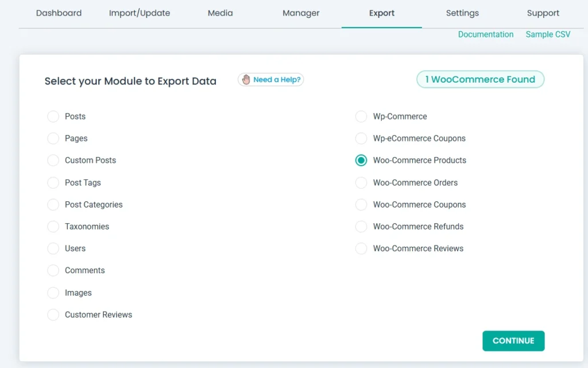This screenshot has width=588, height=368.
Task: Select Woo-Commerce Orders radio button
Action: click(x=361, y=183)
